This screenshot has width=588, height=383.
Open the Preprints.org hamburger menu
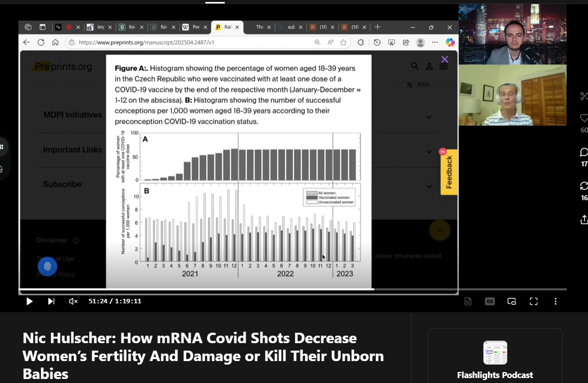(x=443, y=66)
